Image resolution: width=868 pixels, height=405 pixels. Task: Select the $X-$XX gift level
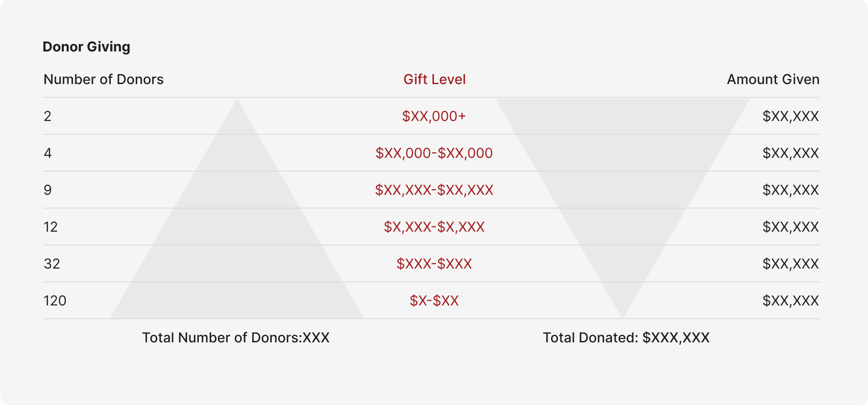click(x=434, y=301)
